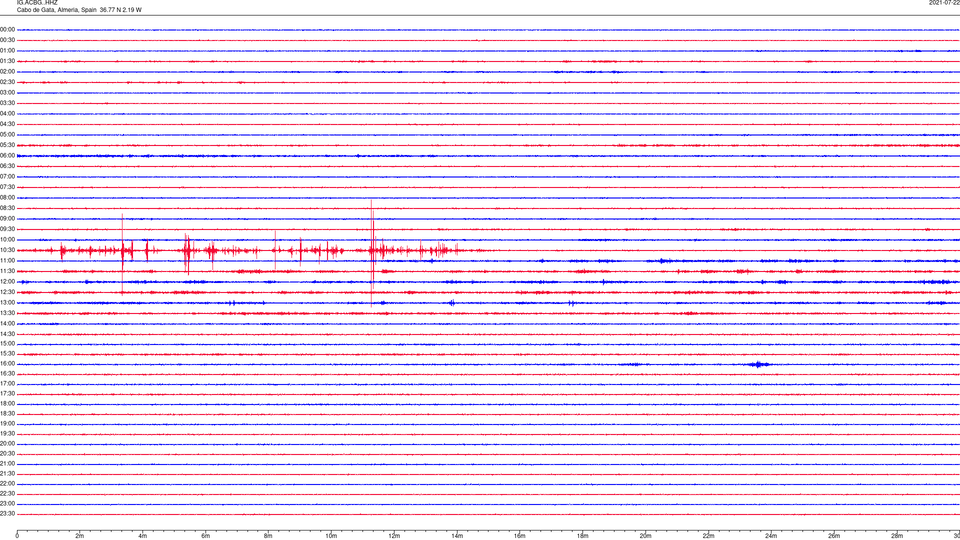Pick the 03:00 row label
Viewport: 960px width, 540px height.
coord(7,92)
